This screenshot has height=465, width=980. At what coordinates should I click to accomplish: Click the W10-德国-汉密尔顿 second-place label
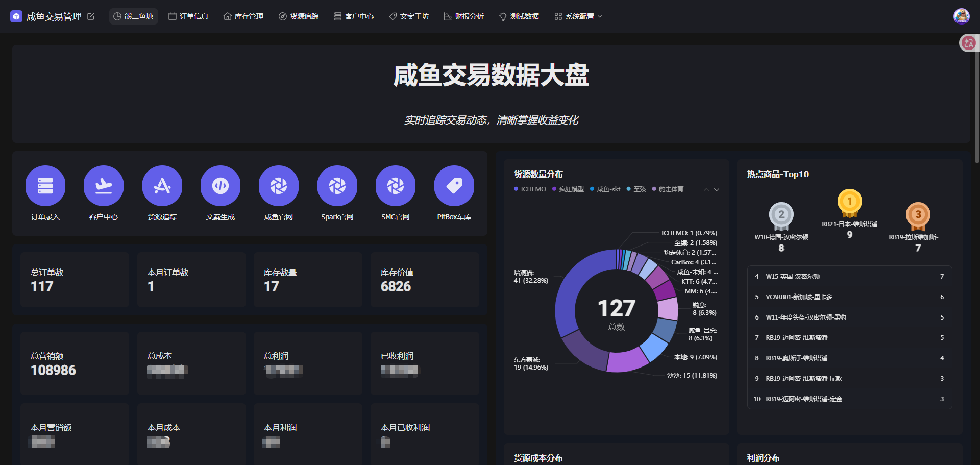click(x=781, y=237)
